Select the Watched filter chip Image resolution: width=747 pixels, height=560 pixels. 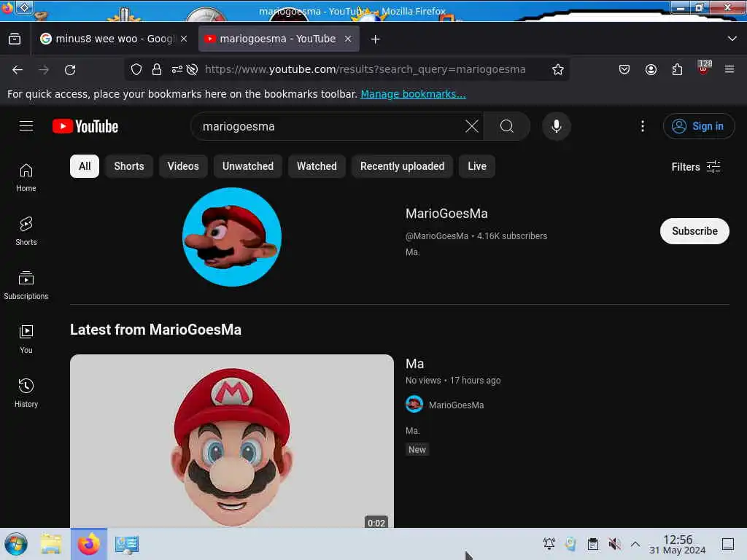click(x=317, y=166)
